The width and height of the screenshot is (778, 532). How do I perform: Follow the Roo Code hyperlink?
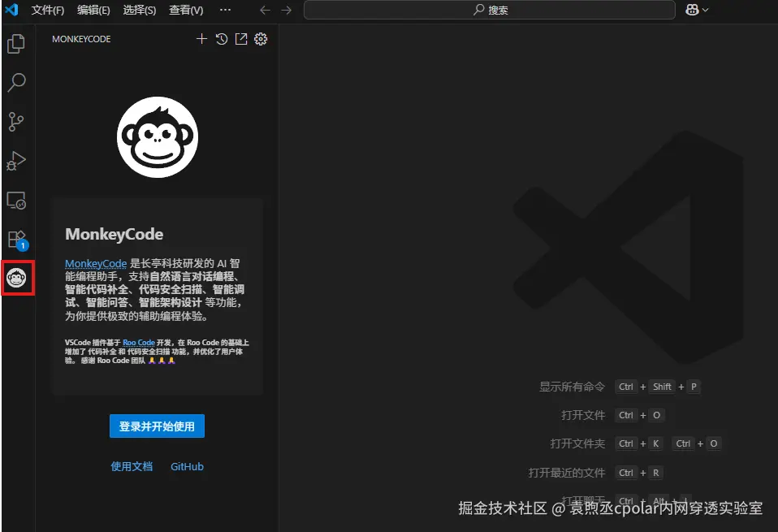pyautogui.click(x=139, y=343)
